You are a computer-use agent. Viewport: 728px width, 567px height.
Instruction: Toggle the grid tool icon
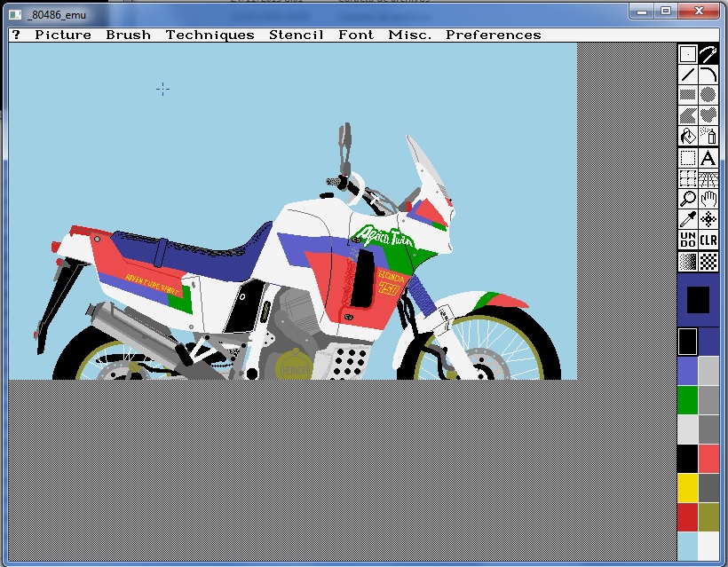[688, 178]
